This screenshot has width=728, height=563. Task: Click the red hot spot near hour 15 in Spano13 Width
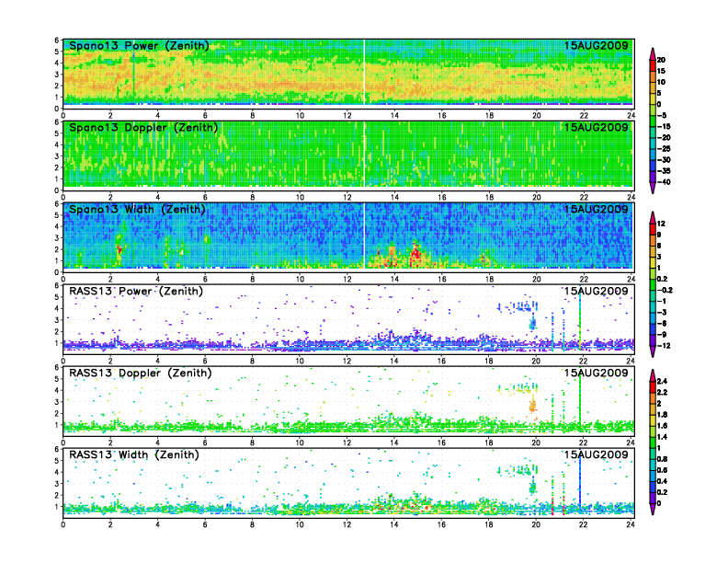click(416, 254)
